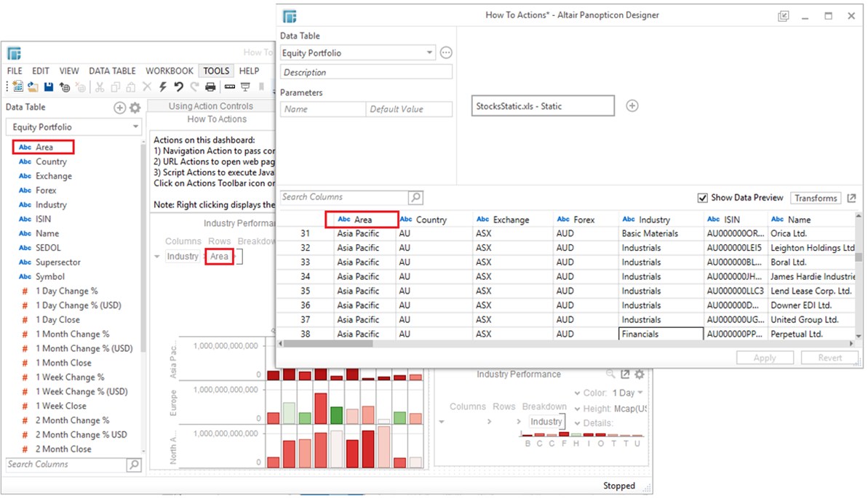This screenshot has width=868, height=498.
Task: Click the Save workbook icon
Action: pos(49,87)
